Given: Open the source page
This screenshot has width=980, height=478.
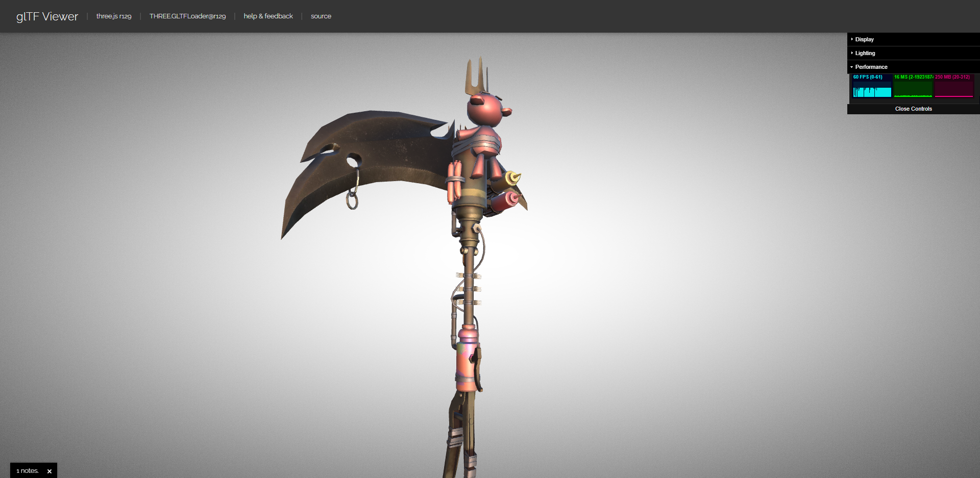Looking at the screenshot, I should 321,16.
